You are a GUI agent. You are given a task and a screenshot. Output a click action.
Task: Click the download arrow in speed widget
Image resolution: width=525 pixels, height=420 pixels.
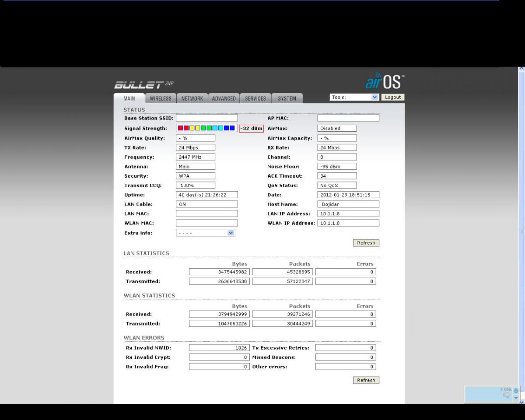515,391
